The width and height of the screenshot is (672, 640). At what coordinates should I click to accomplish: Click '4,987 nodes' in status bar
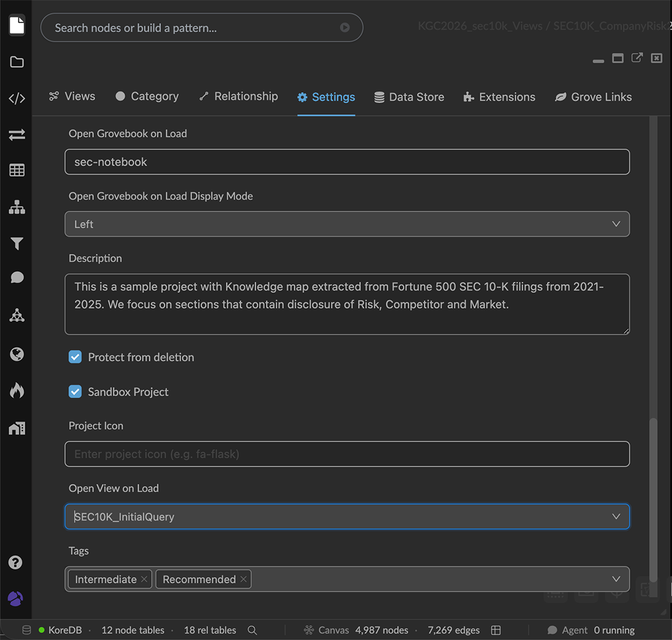tap(381, 629)
